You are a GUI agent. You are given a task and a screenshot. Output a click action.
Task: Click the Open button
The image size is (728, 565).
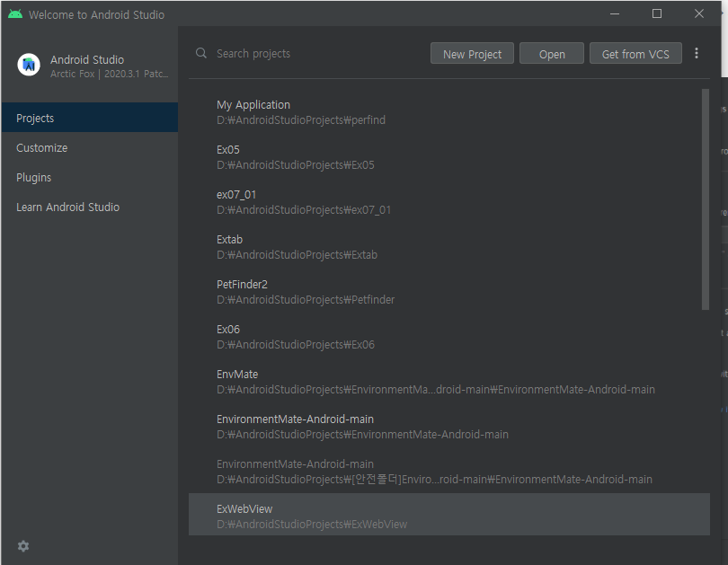552,53
